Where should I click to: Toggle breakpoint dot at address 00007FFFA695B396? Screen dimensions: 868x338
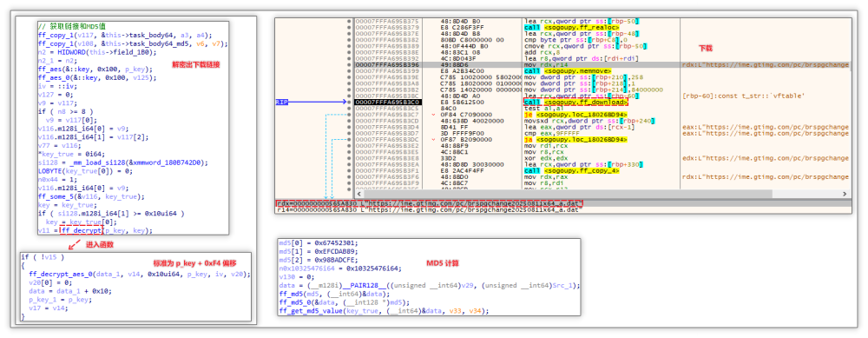tap(349, 65)
